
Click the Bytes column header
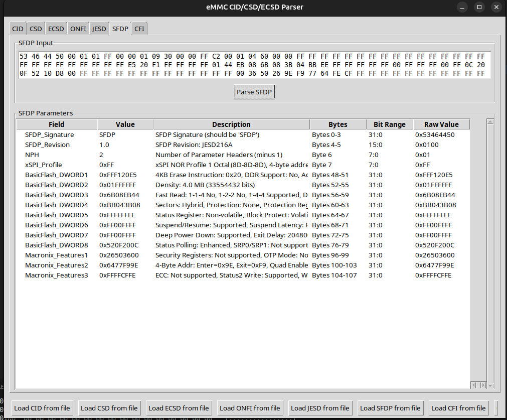(x=338, y=124)
